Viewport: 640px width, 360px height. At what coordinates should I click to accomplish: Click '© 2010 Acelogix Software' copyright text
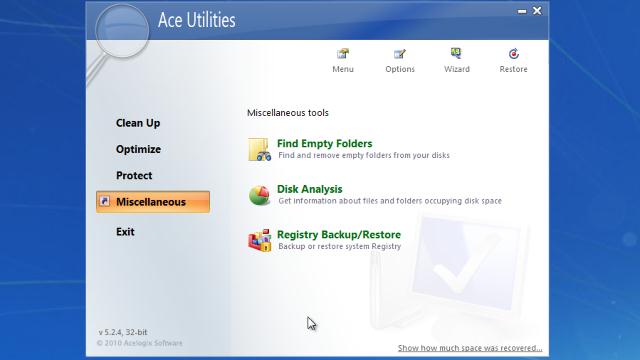pyautogui.click(x=140, y=343)
